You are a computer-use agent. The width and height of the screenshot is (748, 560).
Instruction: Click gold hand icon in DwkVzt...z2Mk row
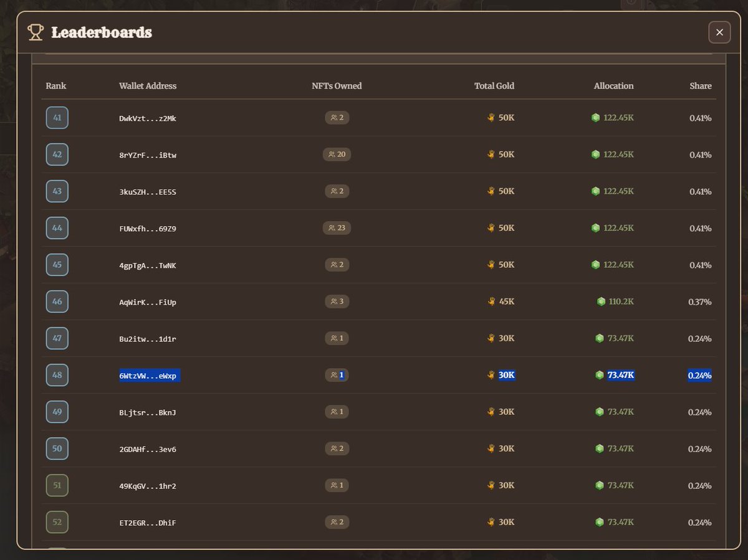point(491,118)
